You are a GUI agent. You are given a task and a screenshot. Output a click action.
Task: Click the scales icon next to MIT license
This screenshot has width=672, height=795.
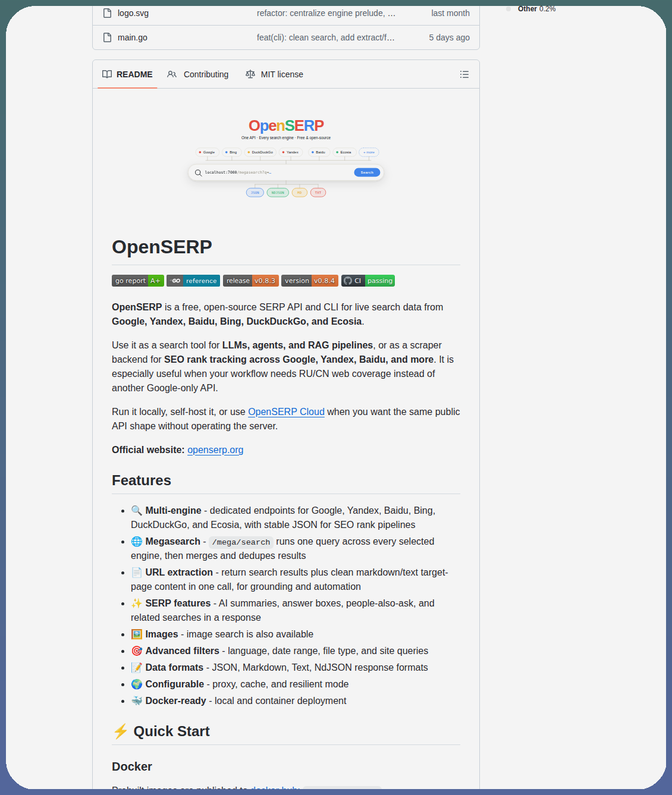(x=250, y=74)
